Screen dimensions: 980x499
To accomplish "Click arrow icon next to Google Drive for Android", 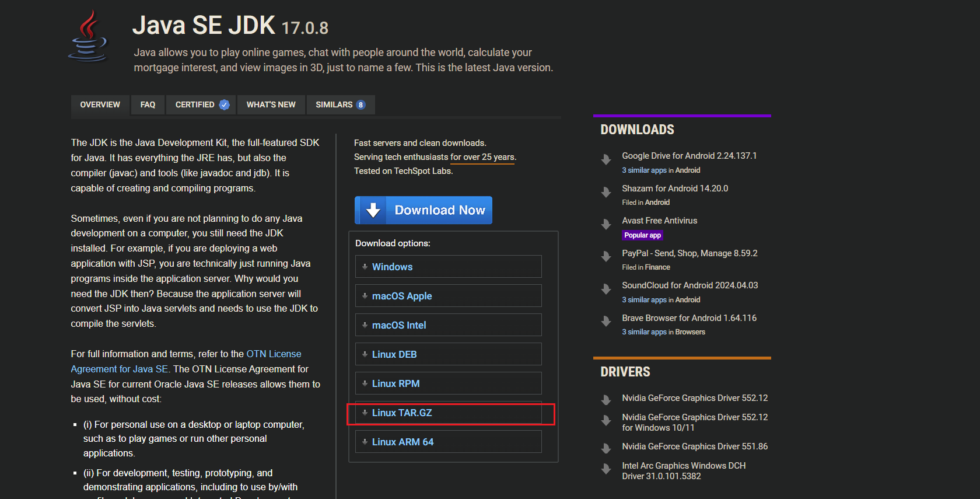I will tap(606, 159).
